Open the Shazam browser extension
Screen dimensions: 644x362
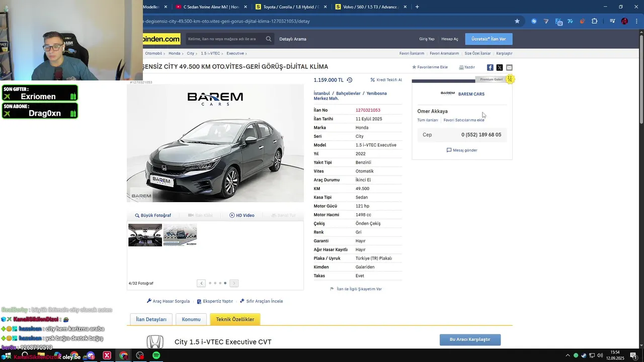click(x=534, y=21)
